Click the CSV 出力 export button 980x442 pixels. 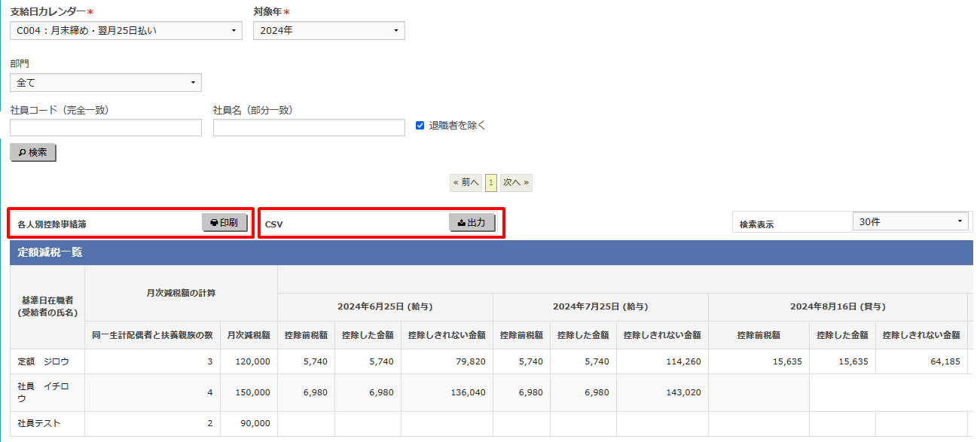472,222
